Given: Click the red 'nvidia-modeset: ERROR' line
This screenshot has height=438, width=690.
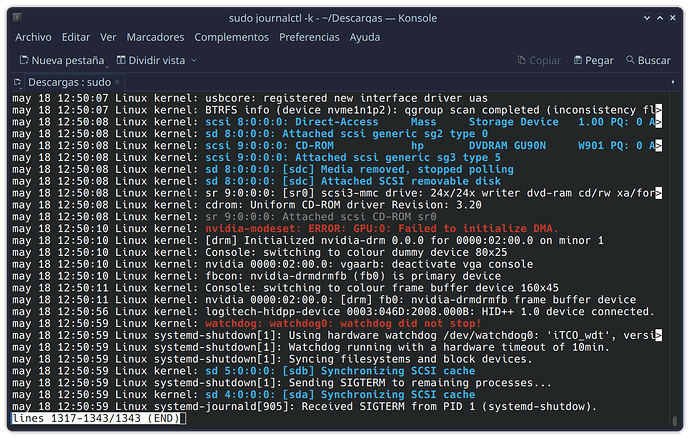Looking at the screenshot, I should pyautogui.click(x=285, y=228).
